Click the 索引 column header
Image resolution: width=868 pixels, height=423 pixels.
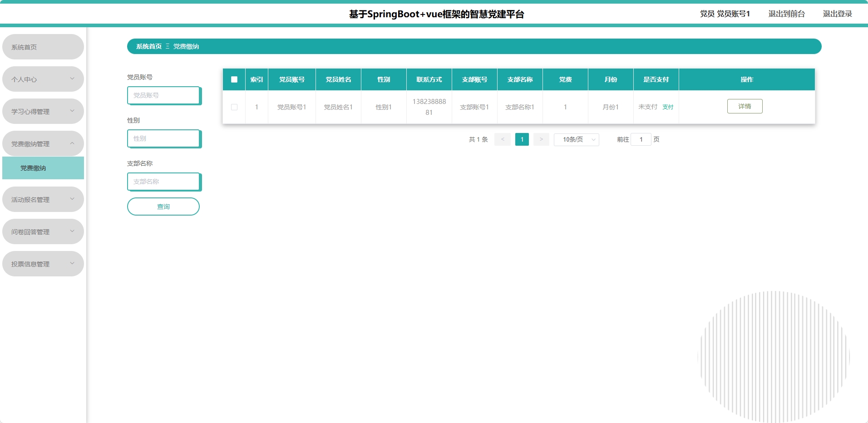tap(256, 79)
